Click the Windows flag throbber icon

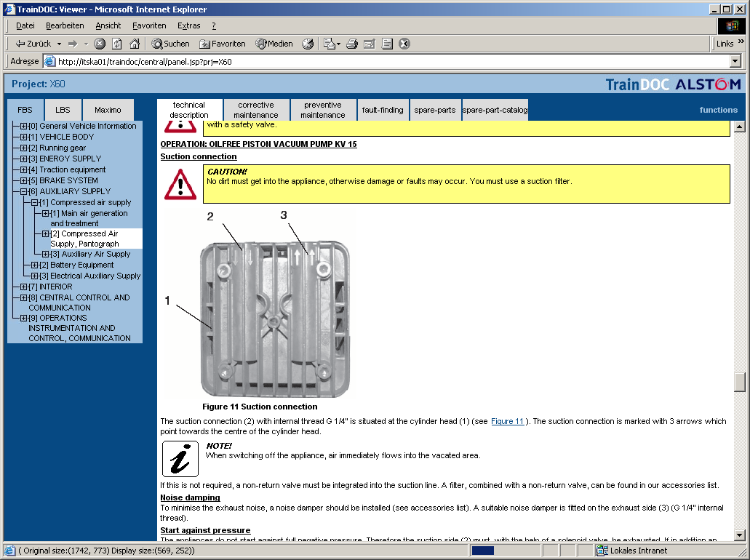[x=731, y=26]
